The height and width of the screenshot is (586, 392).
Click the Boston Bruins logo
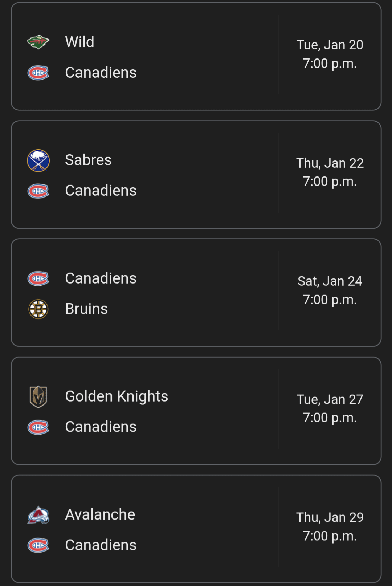38,309
